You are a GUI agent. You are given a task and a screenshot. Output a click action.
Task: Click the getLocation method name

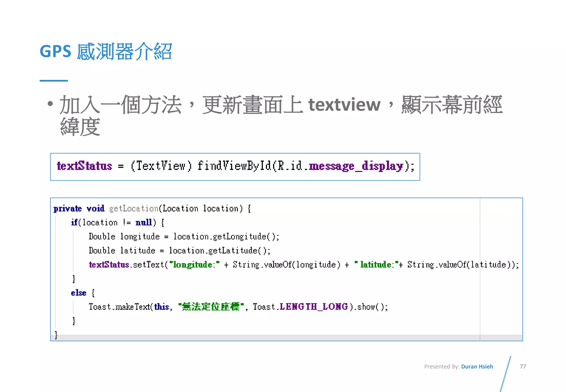(x=134, y=208)
